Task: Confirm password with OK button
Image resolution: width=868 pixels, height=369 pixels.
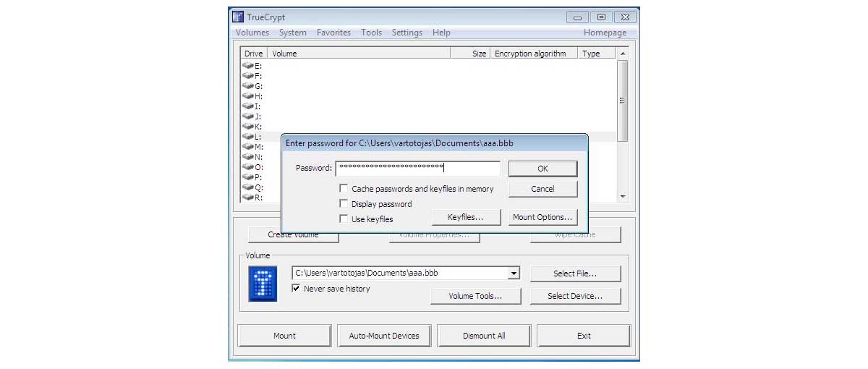Action: point(542,169)
